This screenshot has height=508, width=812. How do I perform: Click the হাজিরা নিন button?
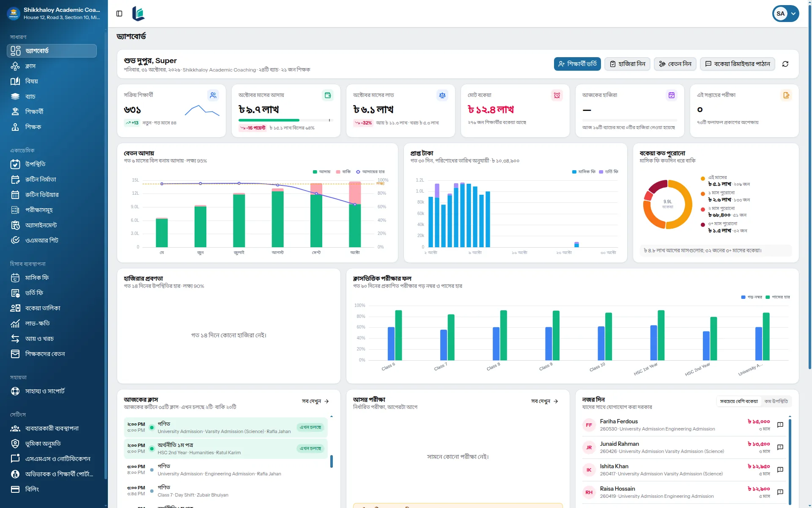tap(628, 64)
